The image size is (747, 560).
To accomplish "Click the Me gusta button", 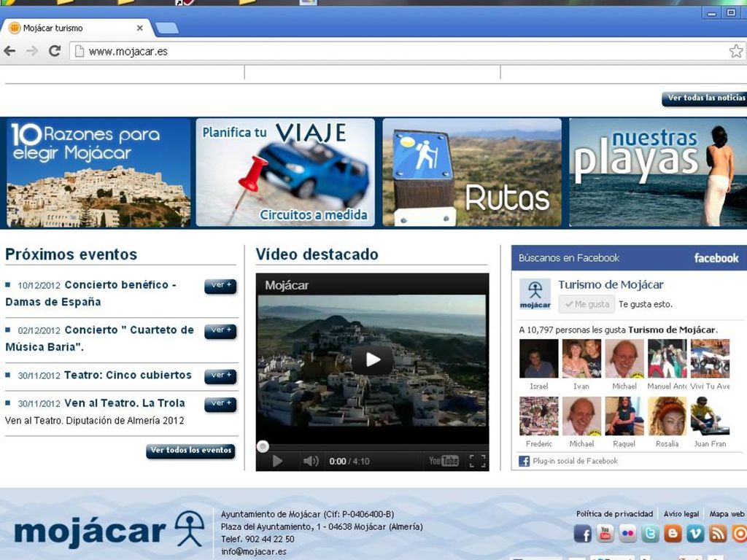I will 587,304.
